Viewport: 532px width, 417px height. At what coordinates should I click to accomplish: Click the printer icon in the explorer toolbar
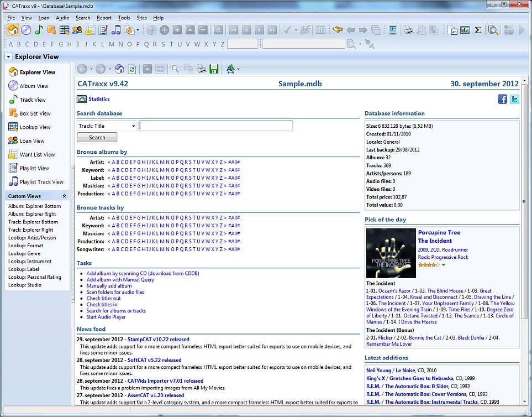(x=202, y=69)
